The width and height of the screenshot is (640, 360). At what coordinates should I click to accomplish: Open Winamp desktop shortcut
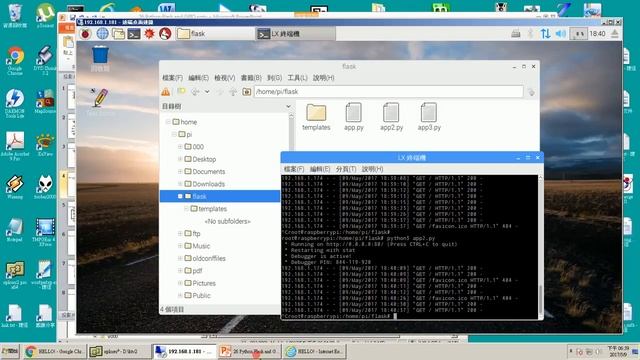[x=15, y=187]
